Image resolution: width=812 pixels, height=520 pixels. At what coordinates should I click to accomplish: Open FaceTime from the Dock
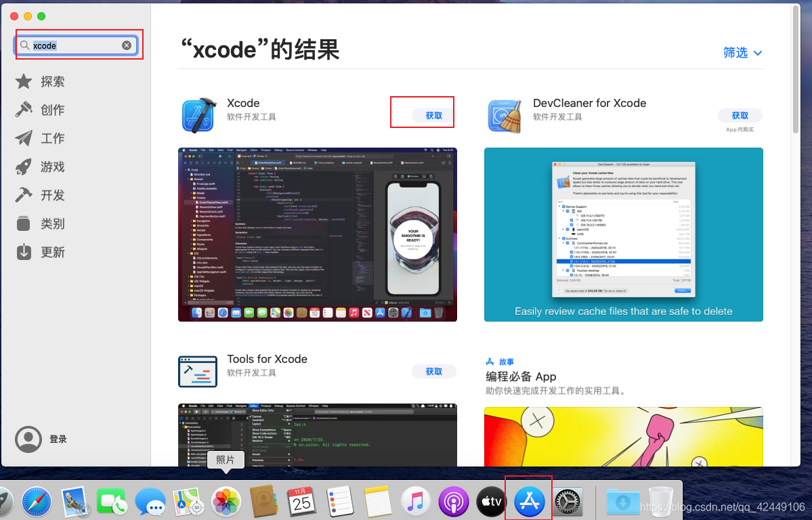coord(111,502)
